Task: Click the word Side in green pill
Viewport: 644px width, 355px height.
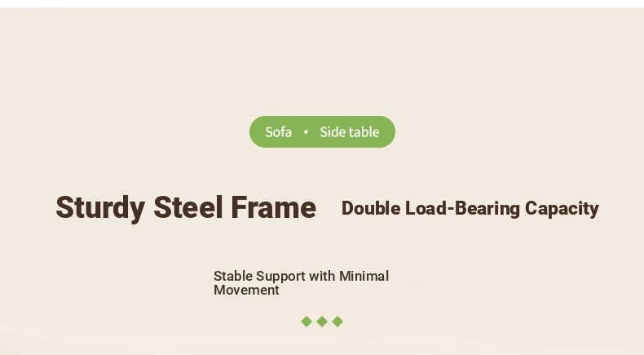Action: click(x=333, y=132)
